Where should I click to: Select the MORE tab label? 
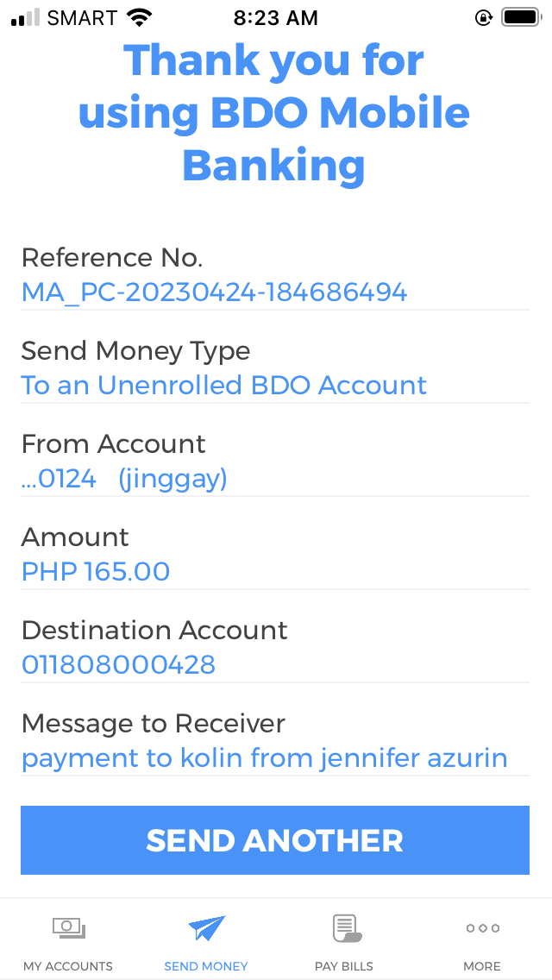point(482,966)
